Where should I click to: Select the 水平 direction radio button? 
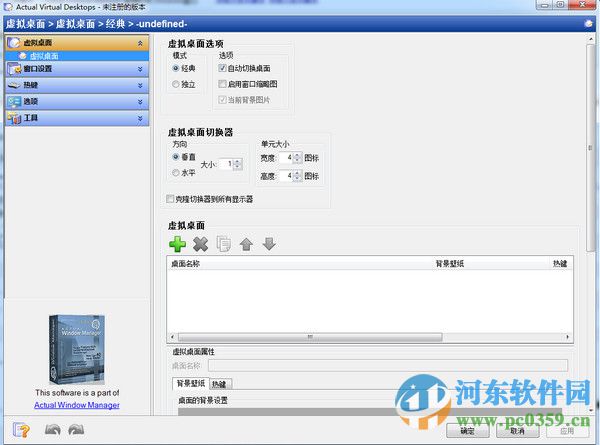tap(176, 173)
